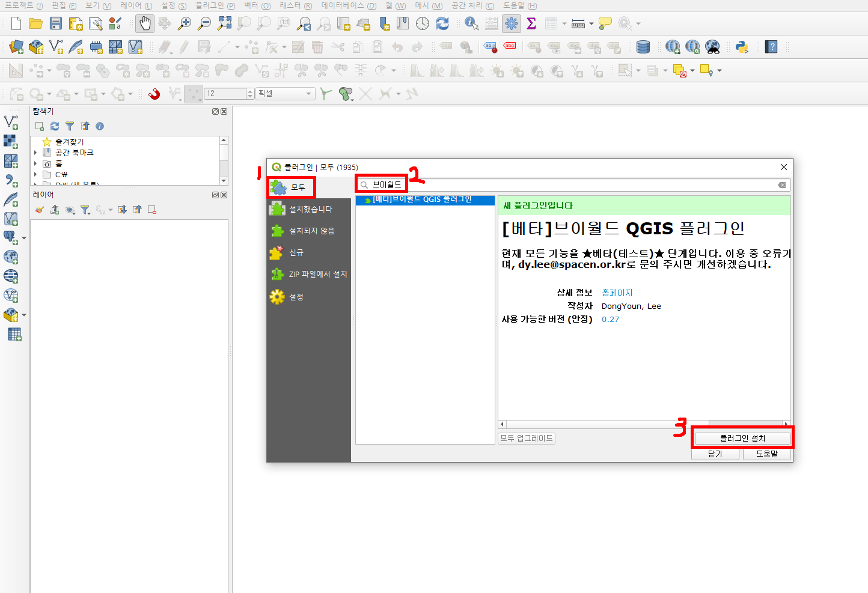This screenshot has height=593, width=868.
Task: Click Add PostGIS Layer elephant icon
Action: click(10, 237)
